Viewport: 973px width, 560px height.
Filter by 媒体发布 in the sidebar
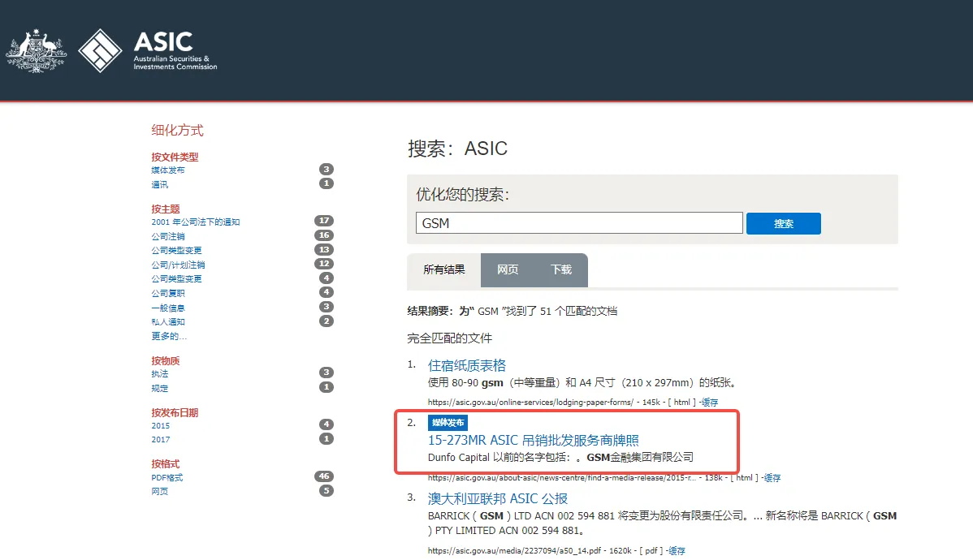coord(168,170)
